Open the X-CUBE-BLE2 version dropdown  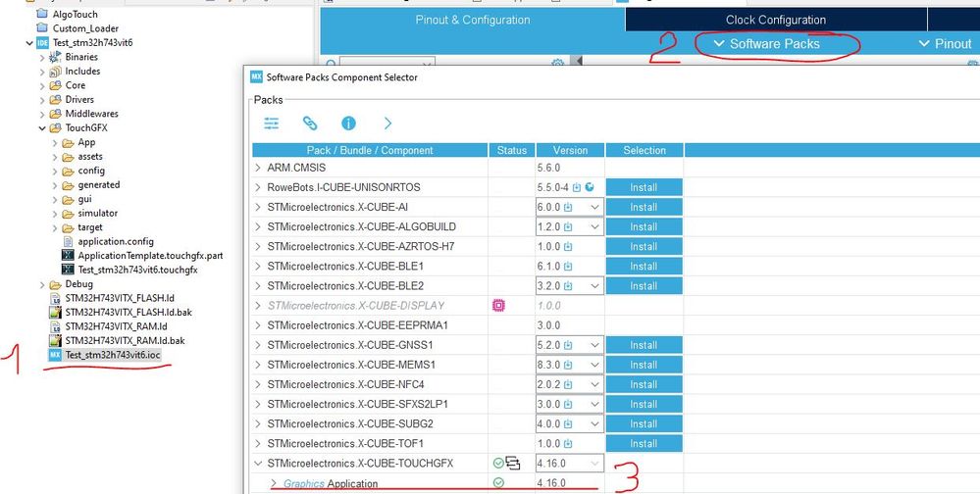[x=593, y=286]
